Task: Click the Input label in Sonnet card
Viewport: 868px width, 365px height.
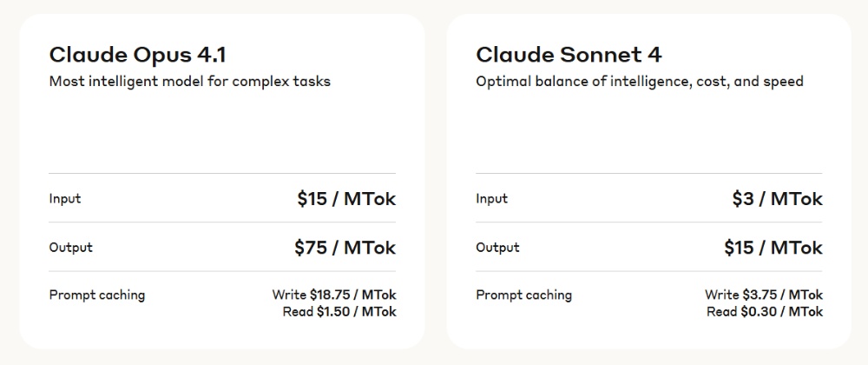Action: pos(491,199)
